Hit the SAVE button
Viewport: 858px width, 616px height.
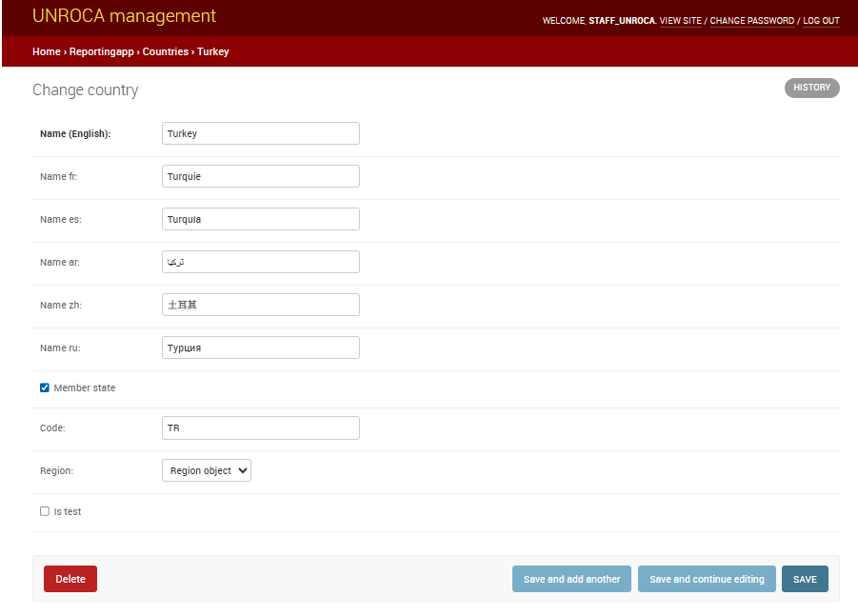click(805, 579)
